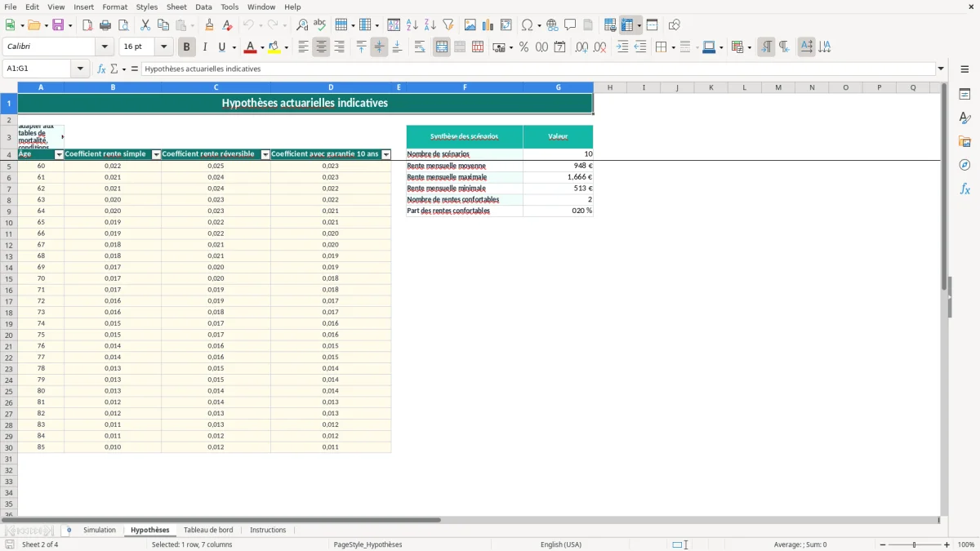Click English (USA) language in status bar

point(561,544)
